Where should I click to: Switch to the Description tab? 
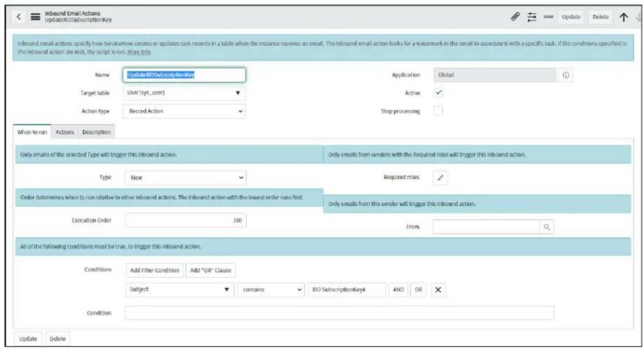(97, 131)
